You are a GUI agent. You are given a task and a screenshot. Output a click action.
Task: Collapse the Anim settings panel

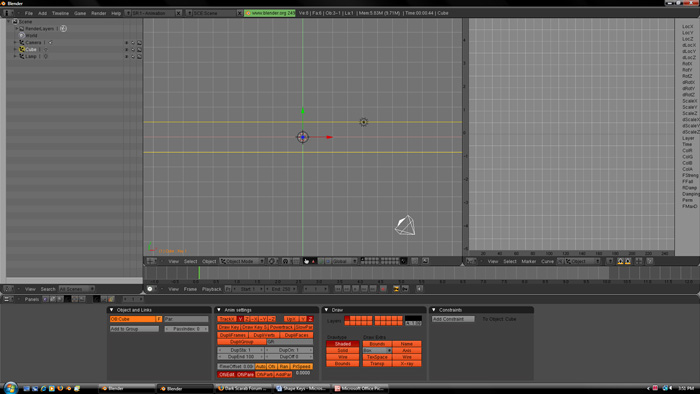pos(219,310)
